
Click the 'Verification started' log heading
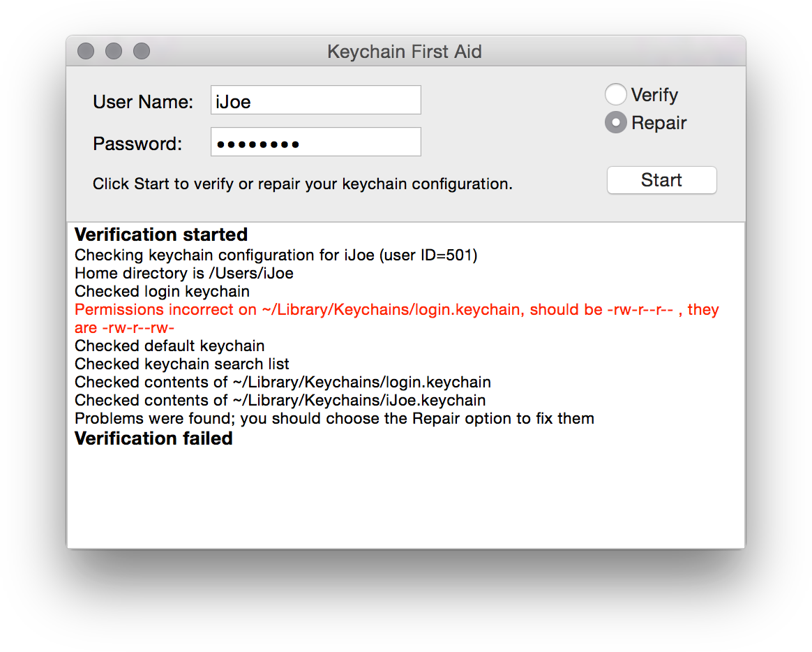click(161, 235)
